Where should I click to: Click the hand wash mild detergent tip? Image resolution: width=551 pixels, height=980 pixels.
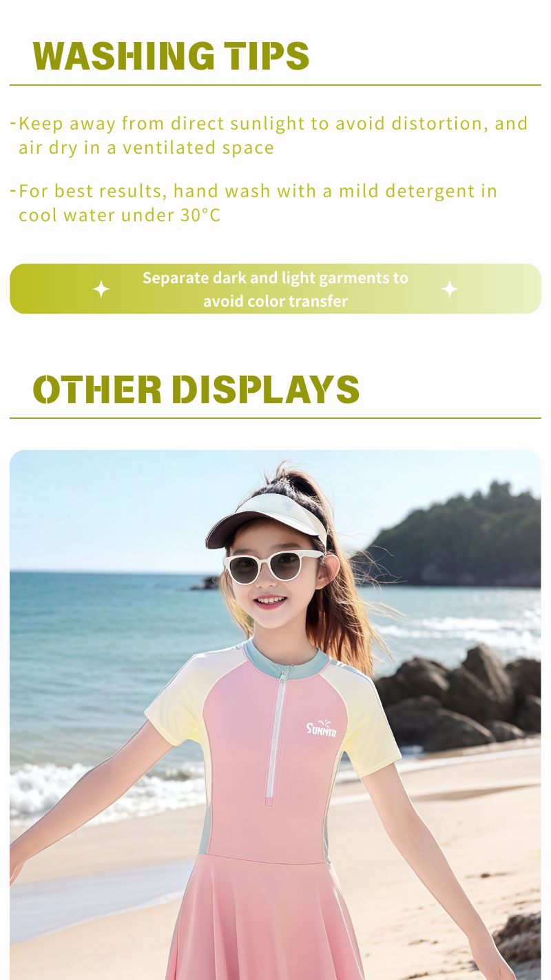(258, 203)
